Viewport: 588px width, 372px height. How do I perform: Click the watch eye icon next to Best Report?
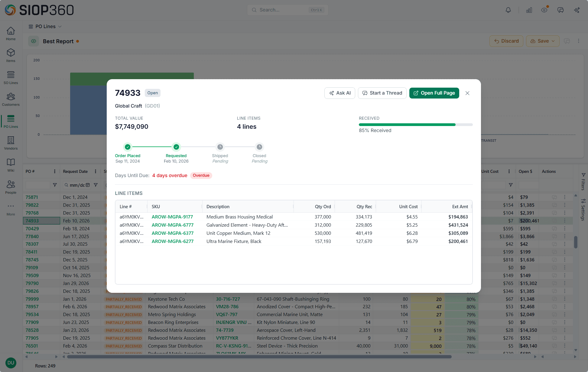point(33,41)
